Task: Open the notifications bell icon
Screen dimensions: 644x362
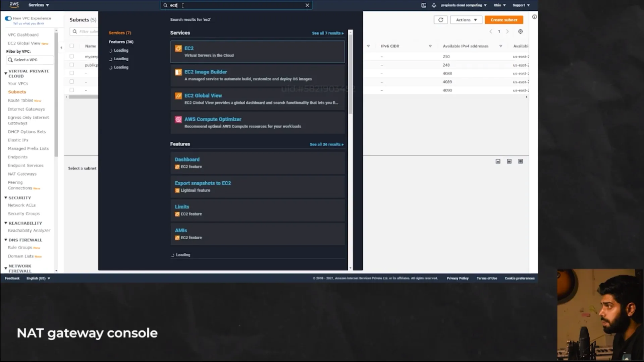Action: click(434, 5)
